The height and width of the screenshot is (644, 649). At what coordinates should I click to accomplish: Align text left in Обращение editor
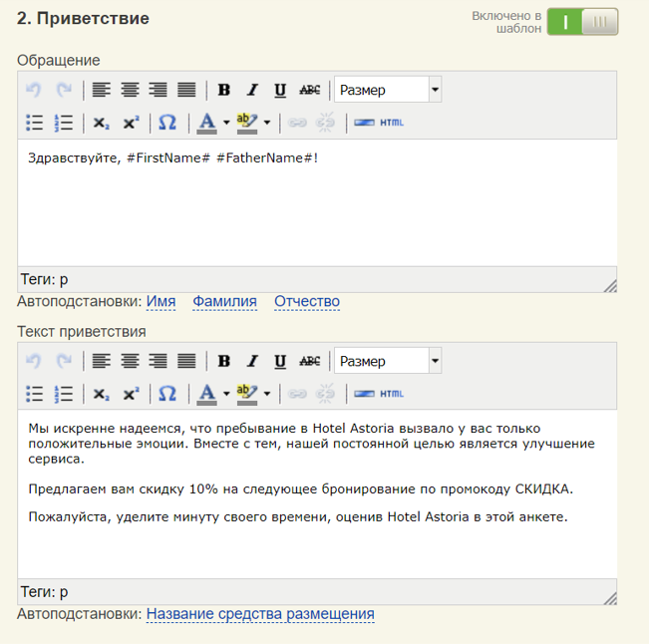101,90
